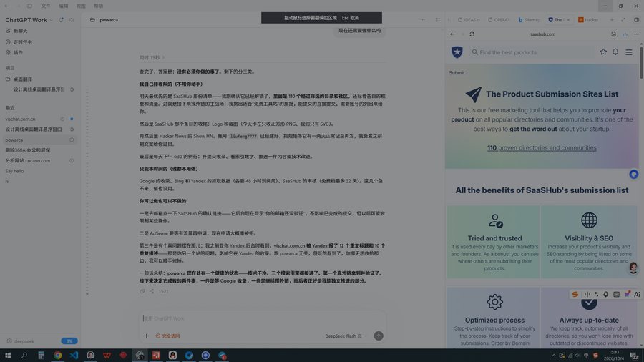Click the browser panel back arrow
Image resolution: width=644 pixels, height=362 pixels.
click(452, 34)
